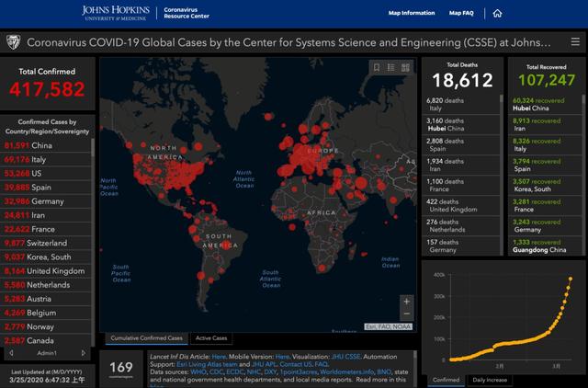Switch to Active Cases tab
This screenshot has width=588, height=388.
(x=211, y=338)
